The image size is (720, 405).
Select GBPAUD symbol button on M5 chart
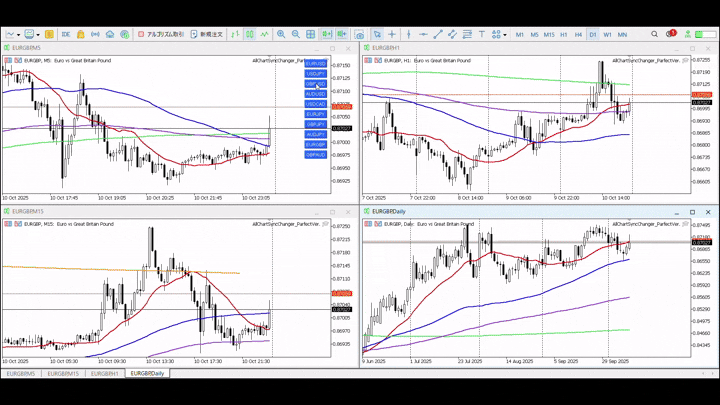[315, 155]
